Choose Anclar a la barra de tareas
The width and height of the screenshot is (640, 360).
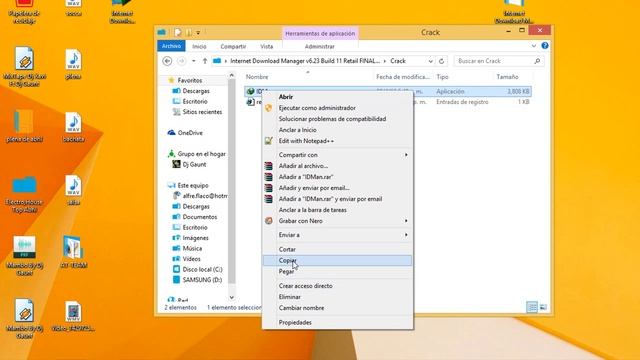[337, 210]
